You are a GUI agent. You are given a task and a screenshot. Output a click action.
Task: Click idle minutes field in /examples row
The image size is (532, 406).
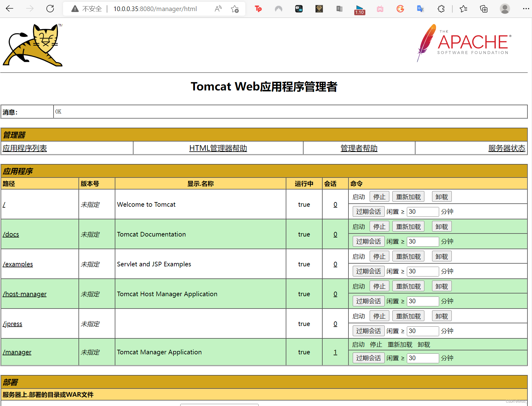click(423, 271)
